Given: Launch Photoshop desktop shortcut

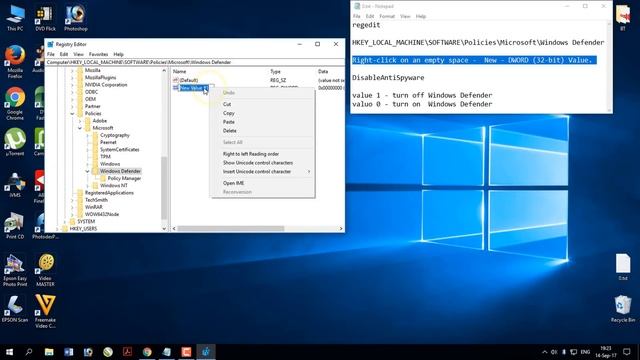Looking at the screenshot, I should pos(76,18).
